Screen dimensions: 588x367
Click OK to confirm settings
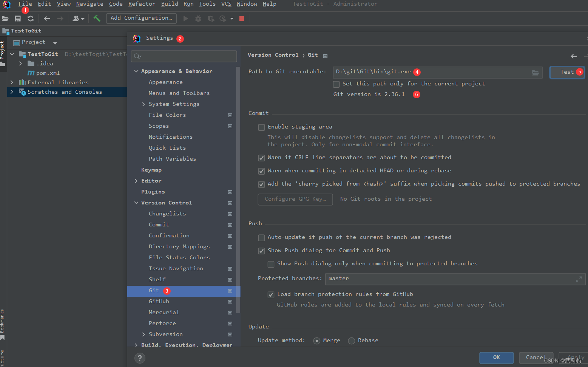496,358
